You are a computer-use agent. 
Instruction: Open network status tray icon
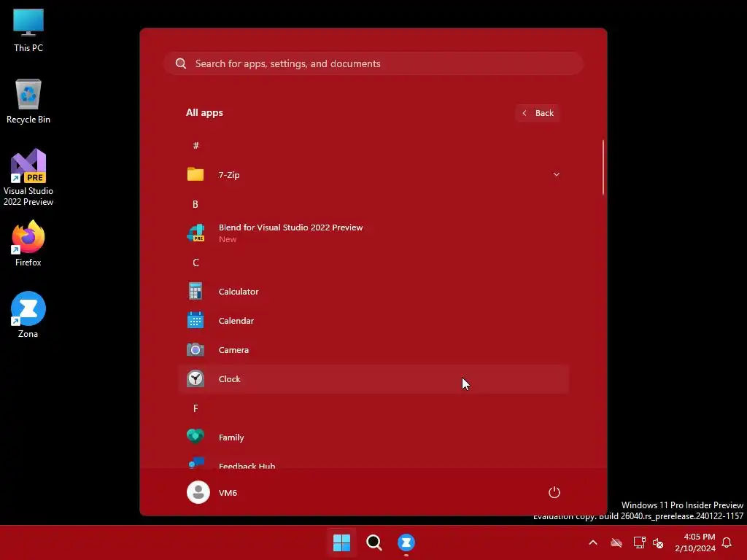[x=639, y=542]
